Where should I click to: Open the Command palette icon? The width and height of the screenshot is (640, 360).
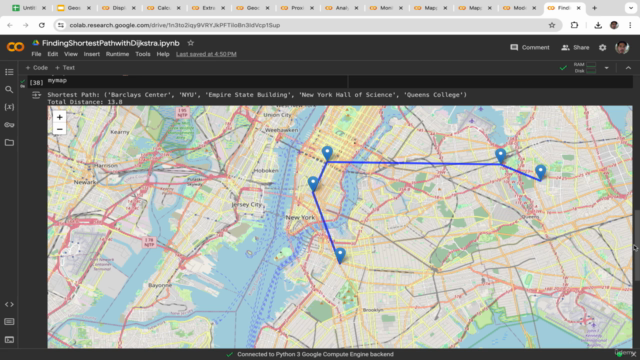[9, 322]
